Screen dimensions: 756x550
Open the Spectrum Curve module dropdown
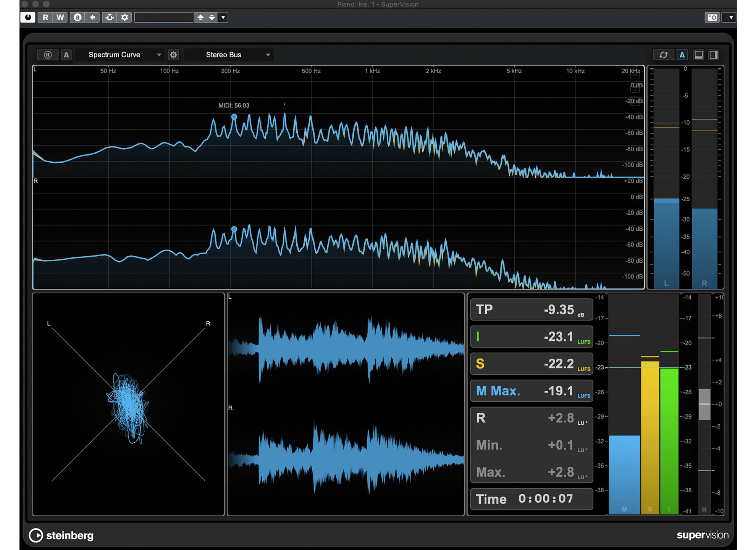(x=119, y=55)
